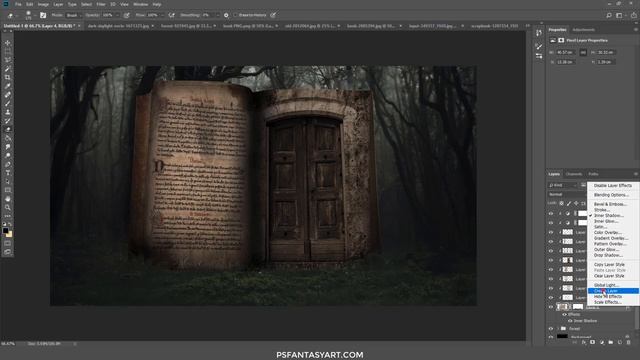Viewport: 640px width, 360px height.
Task: Select the Horizontal Type tool
Action: click(x=7, y=173)
